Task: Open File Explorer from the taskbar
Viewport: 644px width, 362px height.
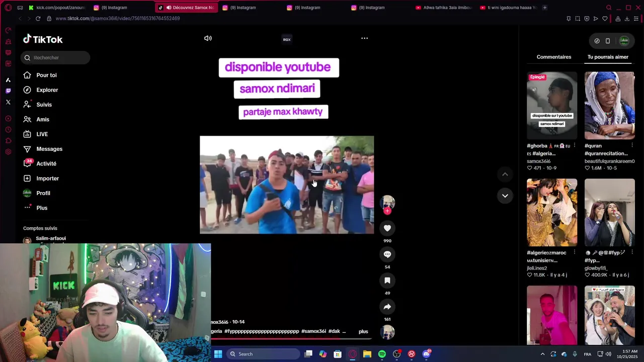Action: pos(367,354)
